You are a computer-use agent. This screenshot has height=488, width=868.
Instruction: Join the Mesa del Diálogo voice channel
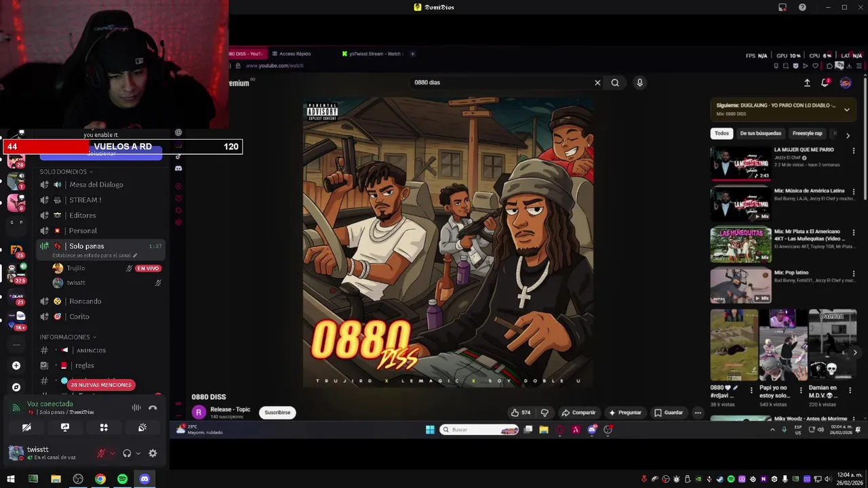(x=100, y=184)
